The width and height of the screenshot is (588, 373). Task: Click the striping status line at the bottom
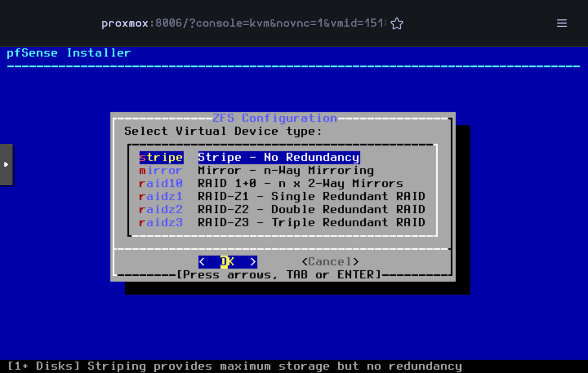tap(234, 366)
